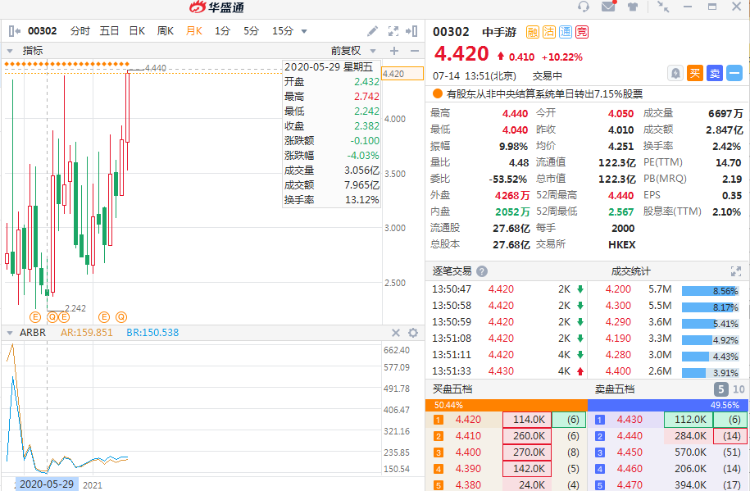750x491 pixels.
Task: Click the blue Sell button
Action: (715, 72)
